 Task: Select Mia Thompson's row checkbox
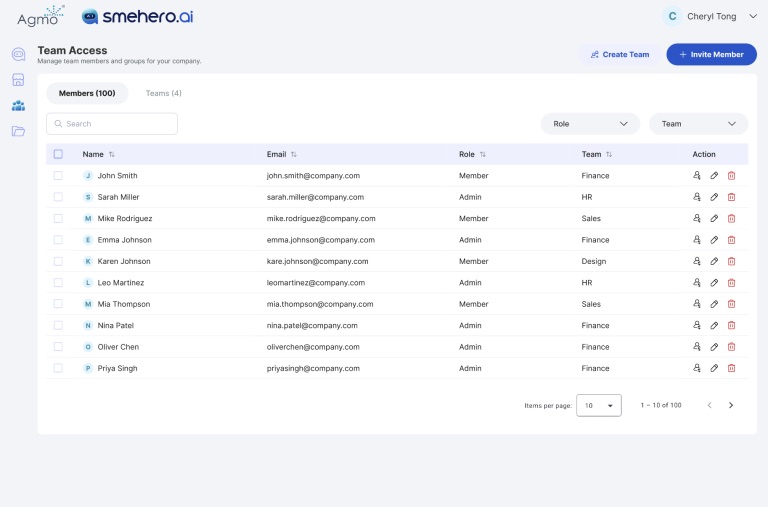pos(58,304)
